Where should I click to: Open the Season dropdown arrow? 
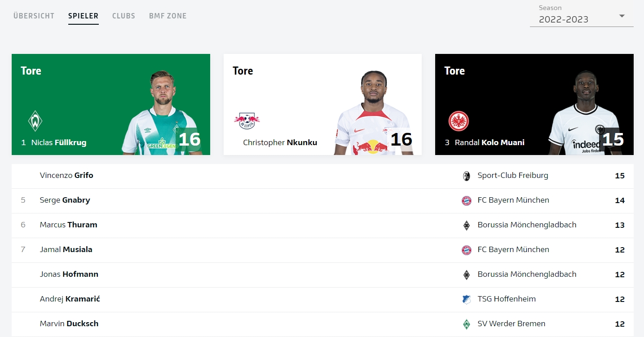(x=622, y=16)
